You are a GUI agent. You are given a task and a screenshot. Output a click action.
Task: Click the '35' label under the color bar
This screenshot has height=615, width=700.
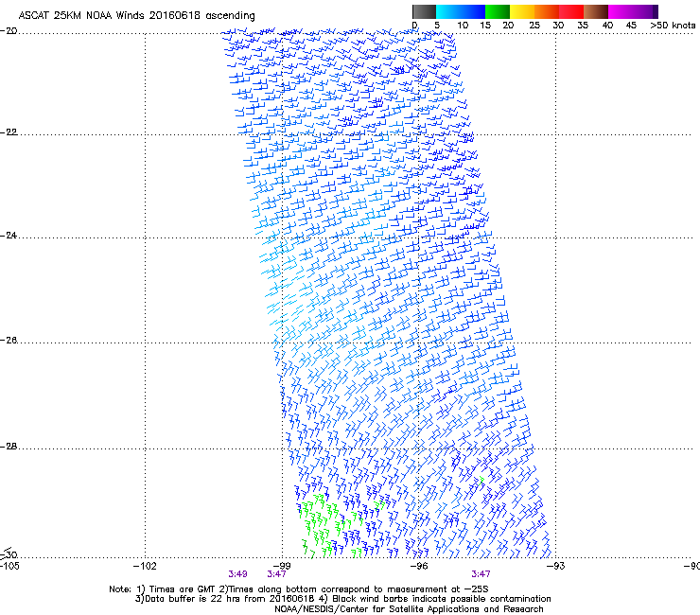coord(583,26)
